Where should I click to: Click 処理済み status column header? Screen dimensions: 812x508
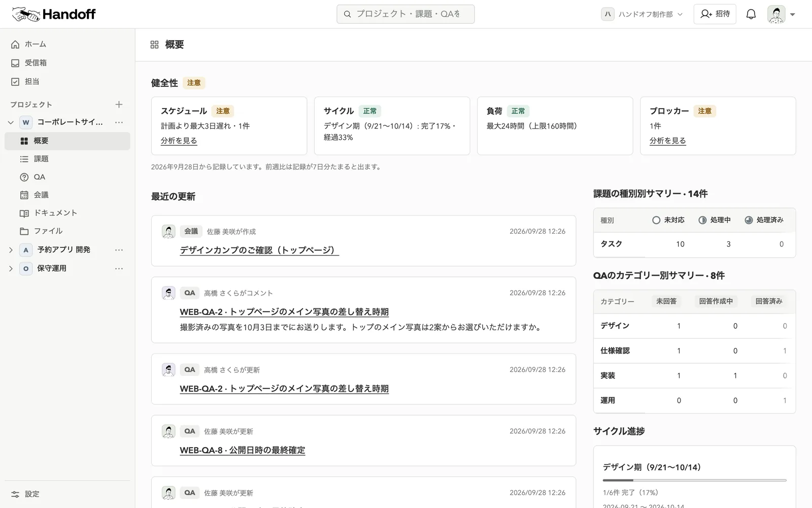pos(764,220)
